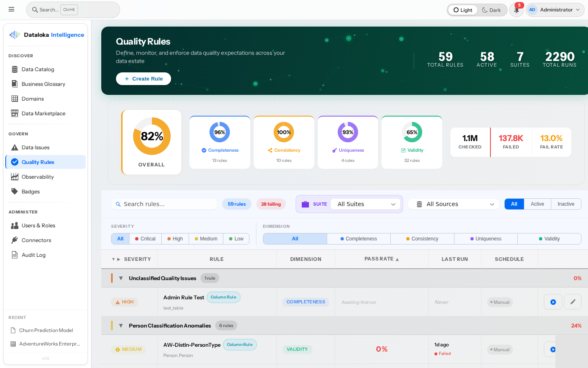Filter rules by Critical severity

coord(145,238)
